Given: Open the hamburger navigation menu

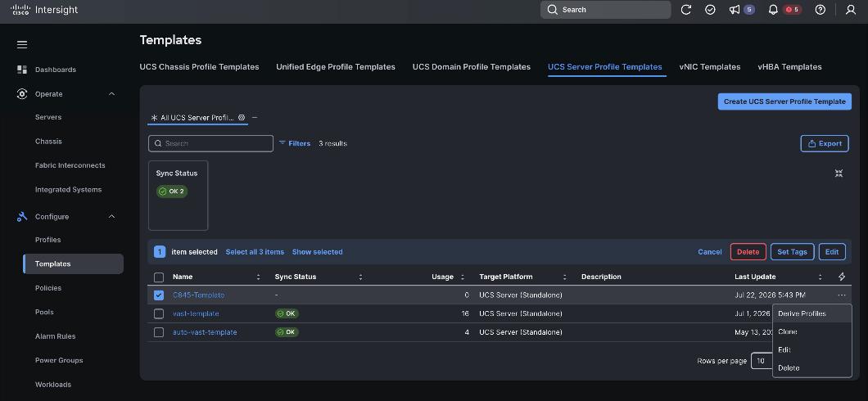Looking at the screenshot, I should pos(22,44).
